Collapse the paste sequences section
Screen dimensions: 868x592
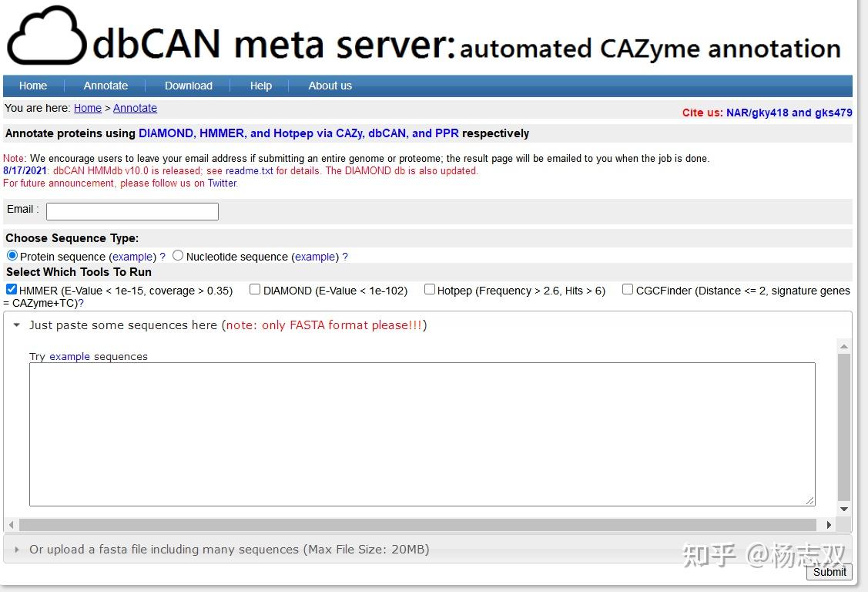(x=17, y=325)
